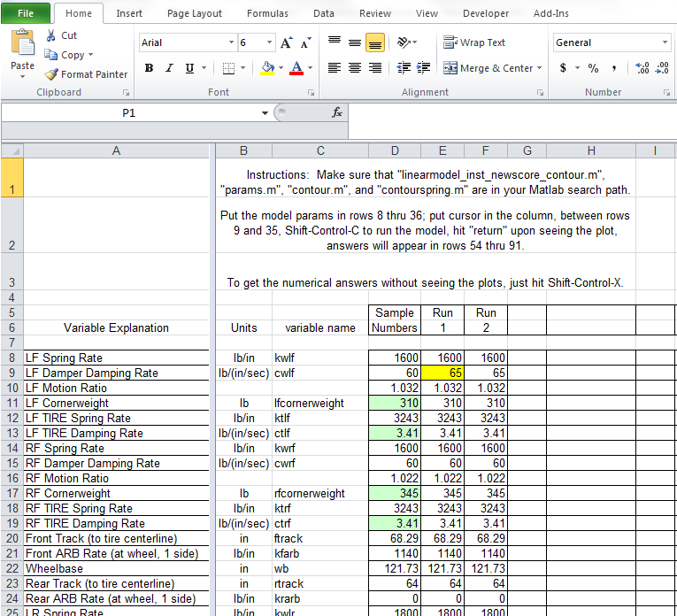Open Merge & Center dropdown arrow
This screenshot has height=616, width=677.
[539, 68]
